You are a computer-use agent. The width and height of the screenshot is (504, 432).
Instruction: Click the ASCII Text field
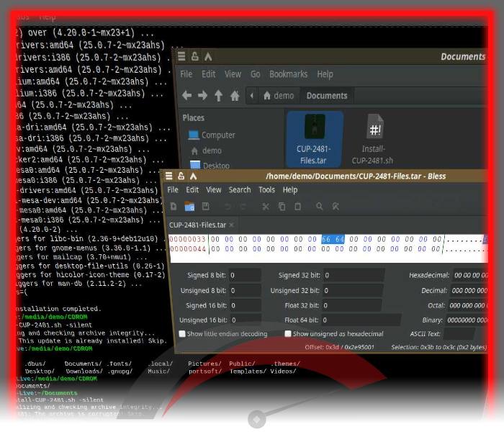[x=459, y=334]
